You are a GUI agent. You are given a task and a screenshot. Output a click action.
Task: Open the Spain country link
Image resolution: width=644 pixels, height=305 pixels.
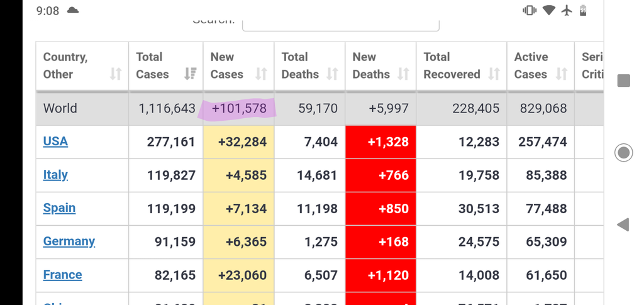59,209
